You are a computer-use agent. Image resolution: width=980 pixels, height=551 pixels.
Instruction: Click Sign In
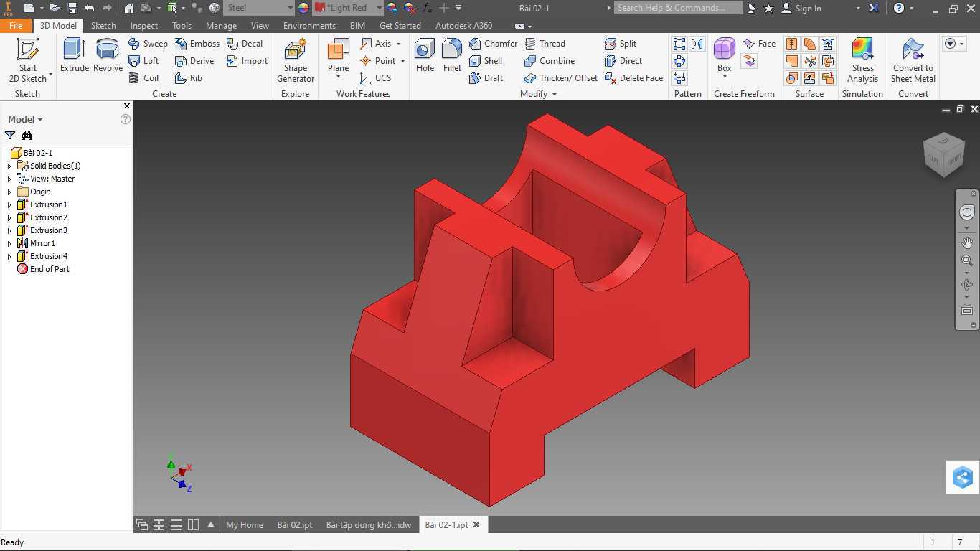coord(801,8)
